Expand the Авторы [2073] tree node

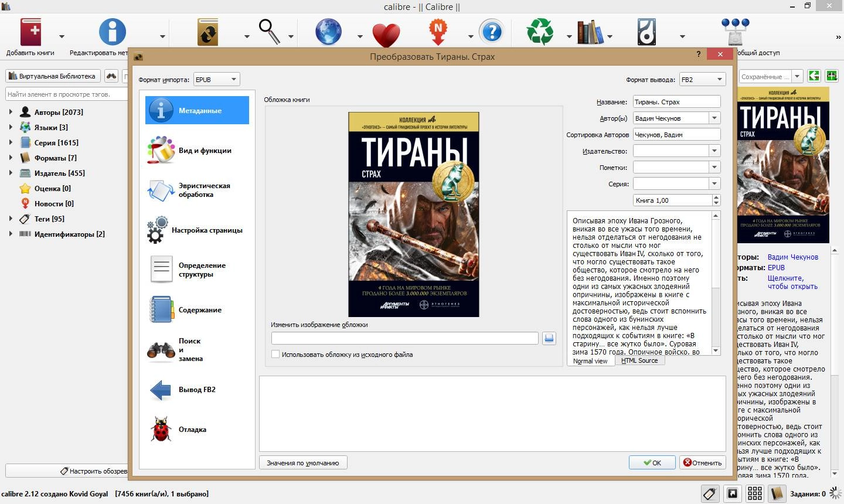pos(11,112)
